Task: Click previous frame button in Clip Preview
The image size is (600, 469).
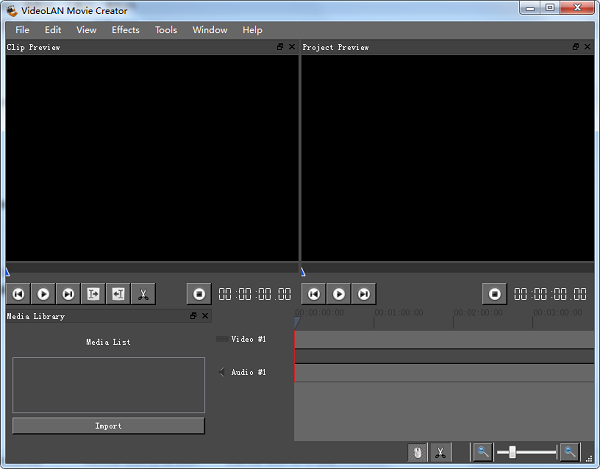Action: point(18,294)
